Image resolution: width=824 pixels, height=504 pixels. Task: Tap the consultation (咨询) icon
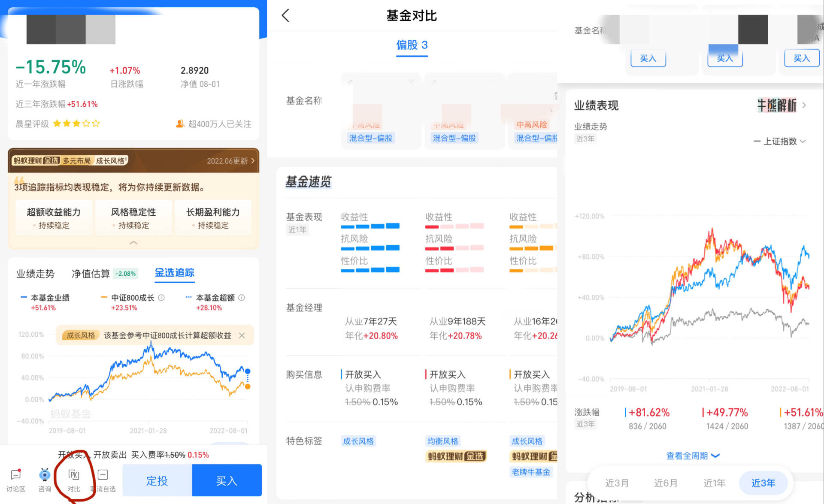click(x=44, y=479)
